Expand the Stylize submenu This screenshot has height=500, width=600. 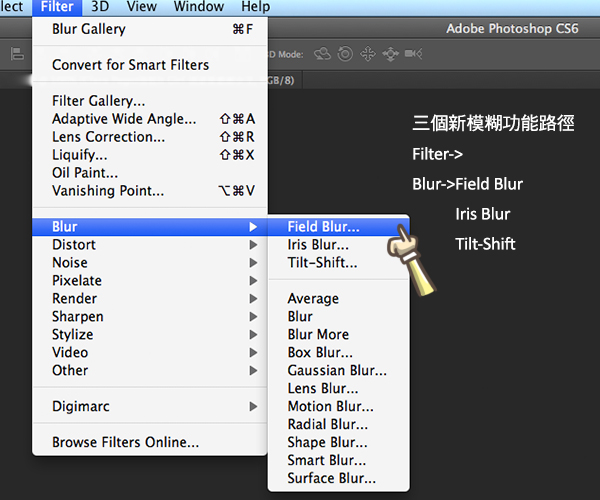pyautogui.click(x=150, y=335)
